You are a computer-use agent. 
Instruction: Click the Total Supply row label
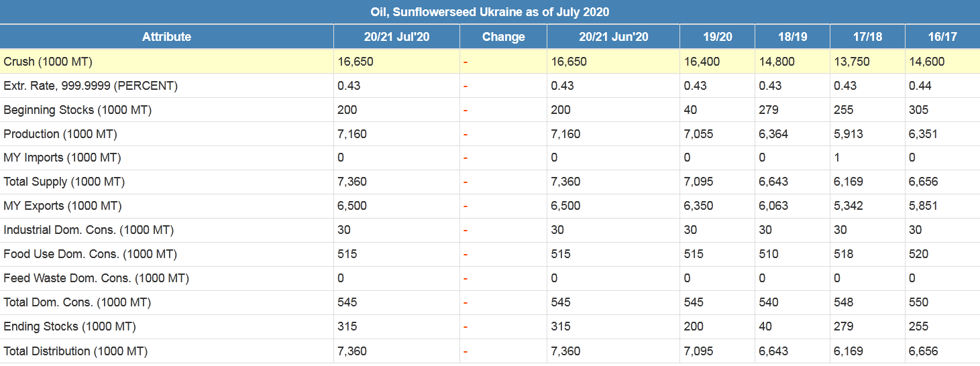[x=64, y=182]
